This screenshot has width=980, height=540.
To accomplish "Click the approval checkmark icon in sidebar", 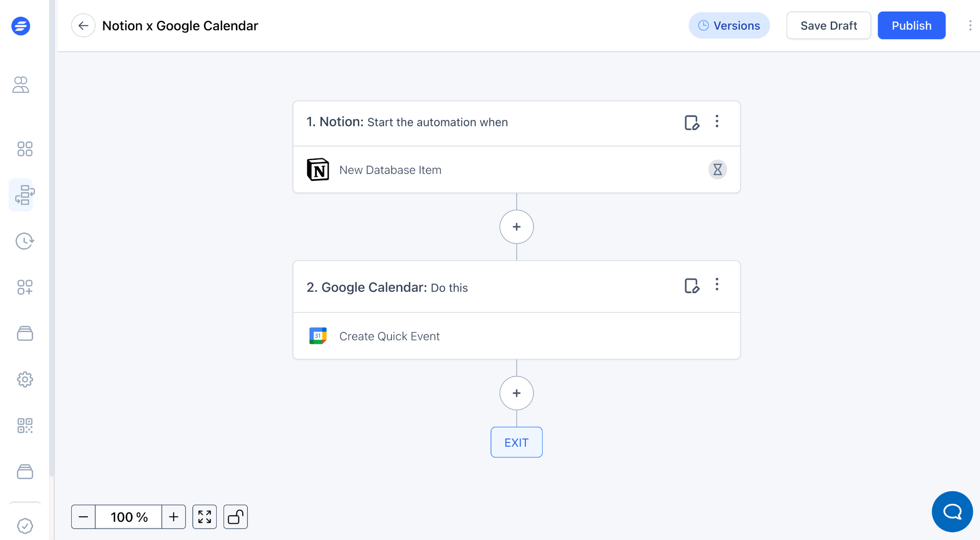I will point(26,525).
